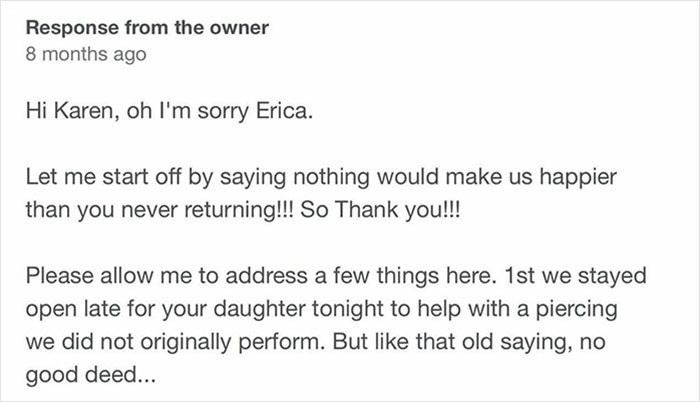Screen dimensions: 700x402
Task: Click the phrase 'few things here.'
Action: pyautogui.click(x=415, y=276)
